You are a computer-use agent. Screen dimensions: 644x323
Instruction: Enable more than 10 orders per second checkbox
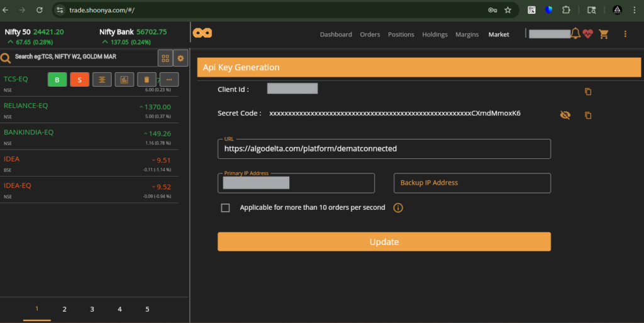coord(225,208)
